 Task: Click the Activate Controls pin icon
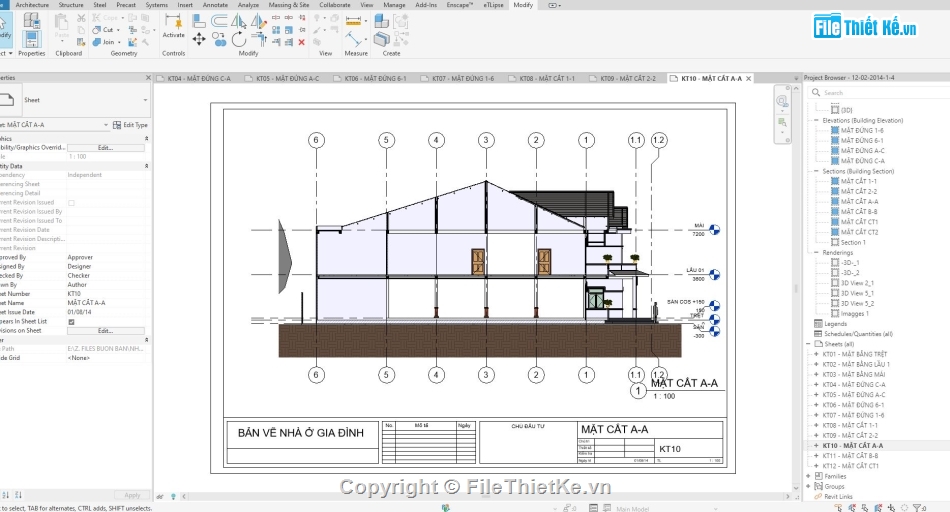click(173, 22)
